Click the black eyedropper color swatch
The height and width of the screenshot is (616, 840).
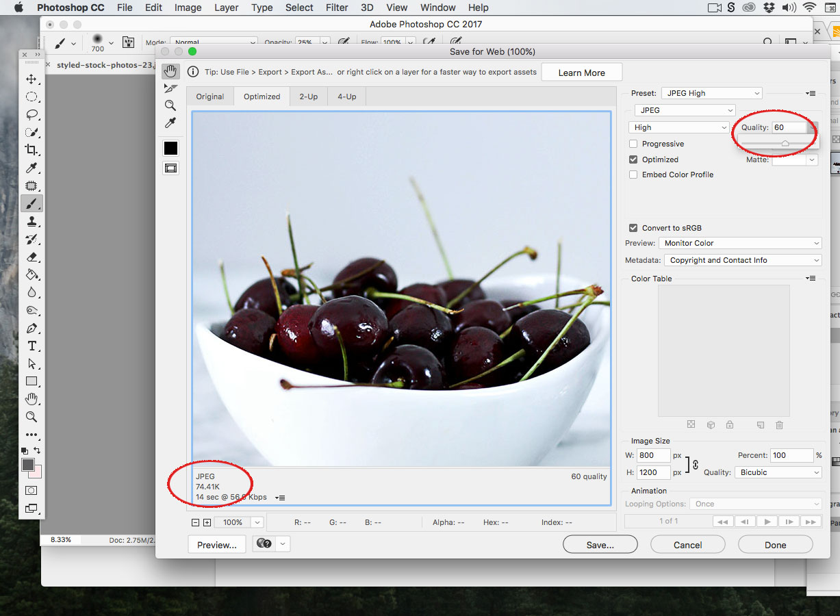pos(170,148)
